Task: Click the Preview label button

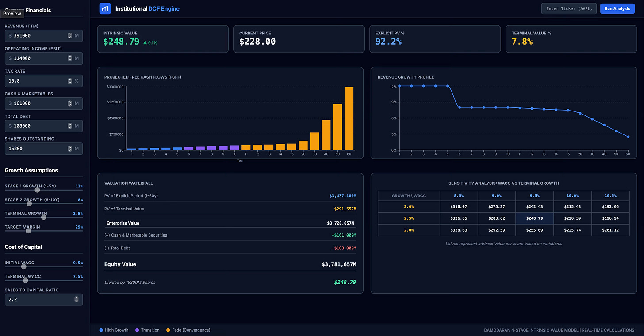Action: pyautogui.click(x=12, y=13)
